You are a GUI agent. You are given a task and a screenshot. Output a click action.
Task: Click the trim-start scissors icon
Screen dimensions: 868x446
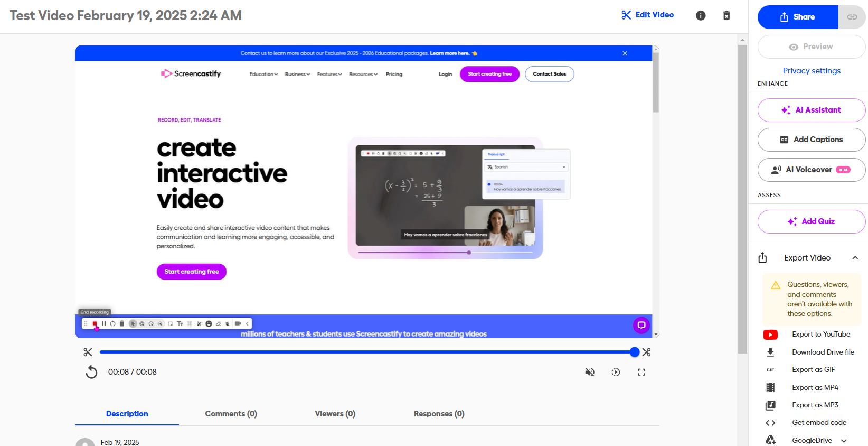click(88, 352)
